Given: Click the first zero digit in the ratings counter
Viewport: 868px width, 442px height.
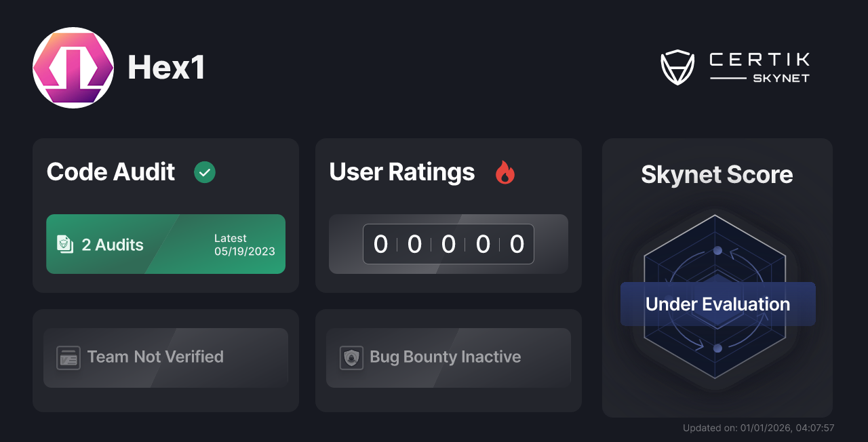Looking at the screenshot, I should point(380,244).
